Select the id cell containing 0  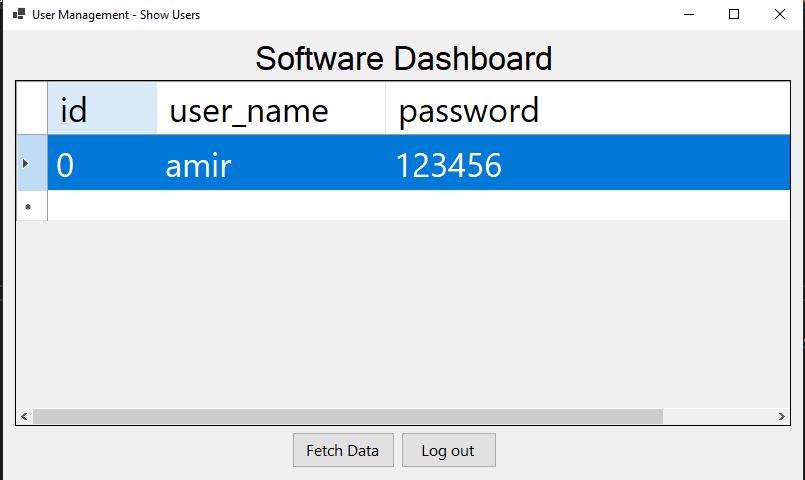coord(102,163)
